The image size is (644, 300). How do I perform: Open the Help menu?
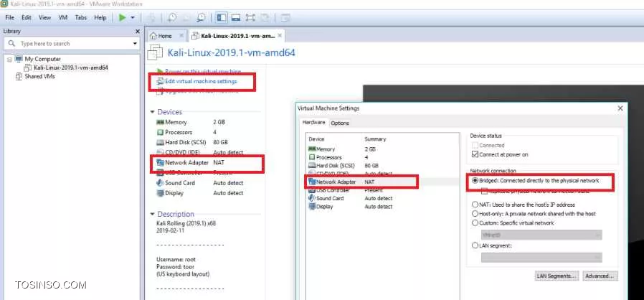[100, 18]
